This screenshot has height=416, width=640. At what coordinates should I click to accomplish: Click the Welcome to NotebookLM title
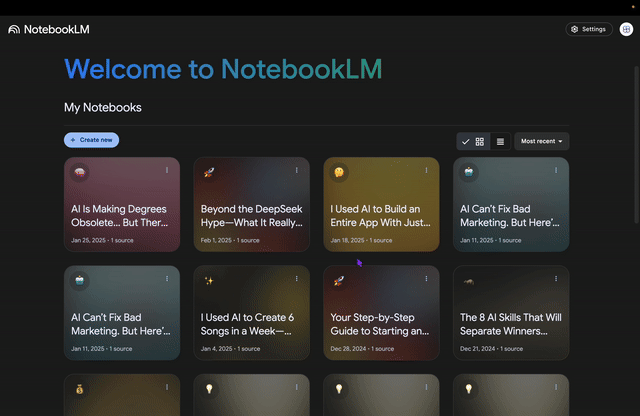tap(223, 69)
